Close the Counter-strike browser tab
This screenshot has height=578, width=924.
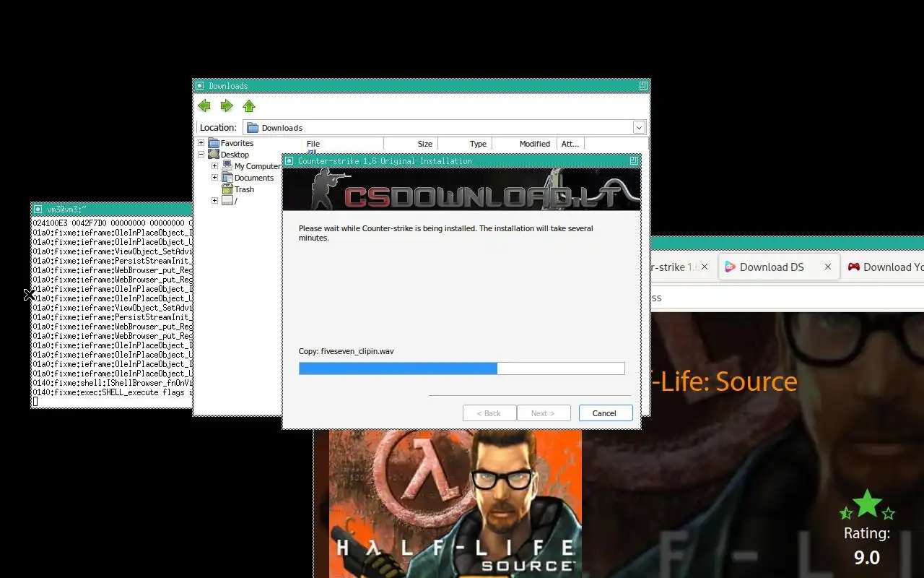pos(705,267)
